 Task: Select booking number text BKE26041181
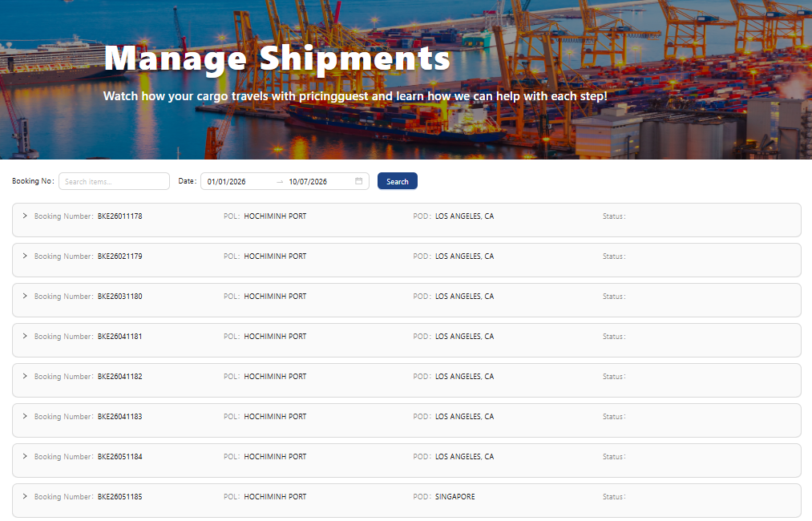(x=119, y=336)
